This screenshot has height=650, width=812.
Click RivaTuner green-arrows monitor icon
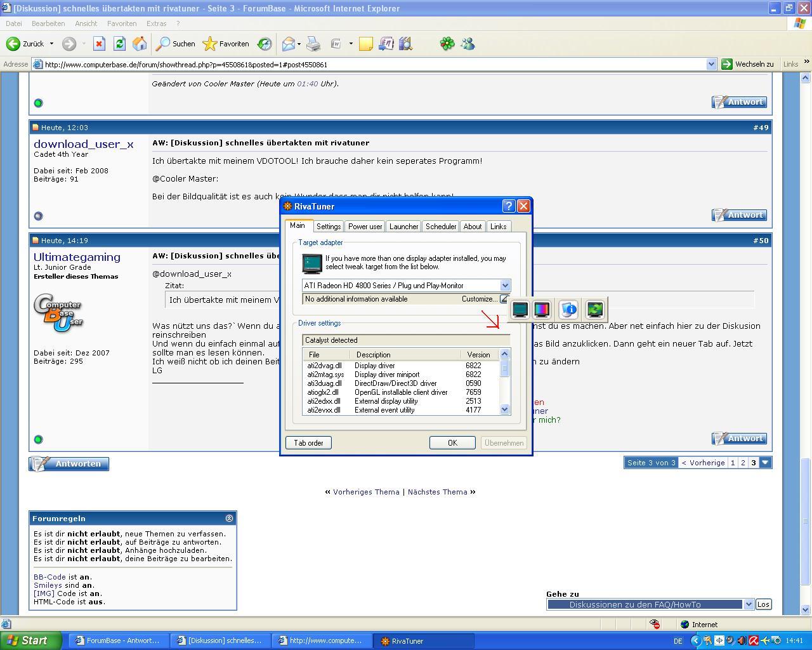click(595, 310)
